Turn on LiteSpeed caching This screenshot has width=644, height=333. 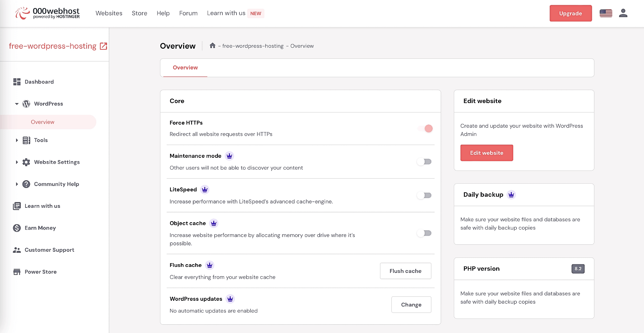point(424,195)
